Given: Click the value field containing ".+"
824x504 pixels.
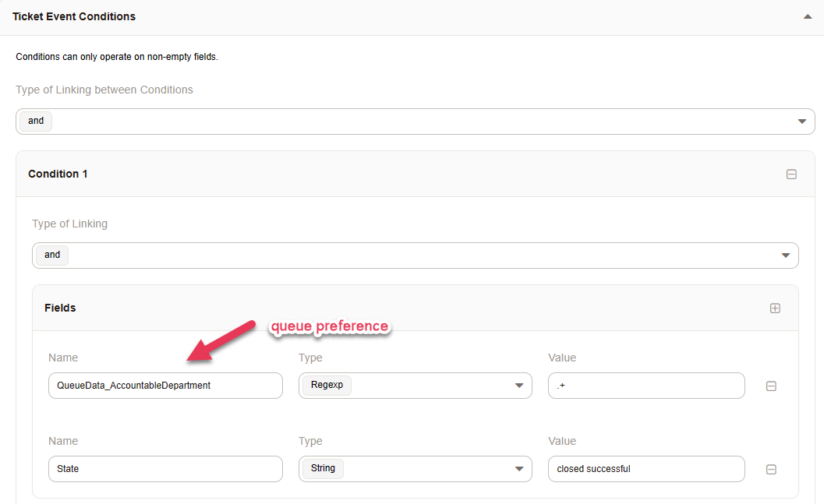Looking at the screenshot, I should coord(645,386).
